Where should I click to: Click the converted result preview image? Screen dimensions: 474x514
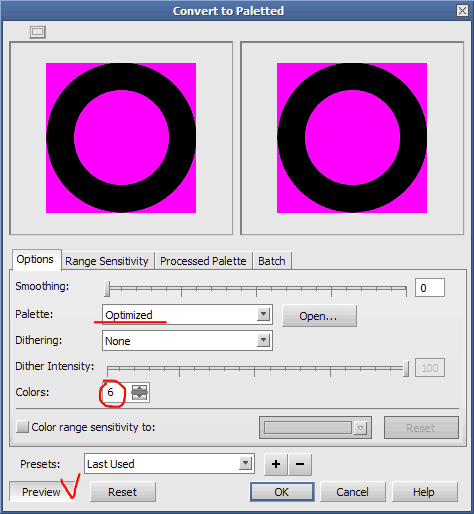pyautogui.click(x=352, y=138)
